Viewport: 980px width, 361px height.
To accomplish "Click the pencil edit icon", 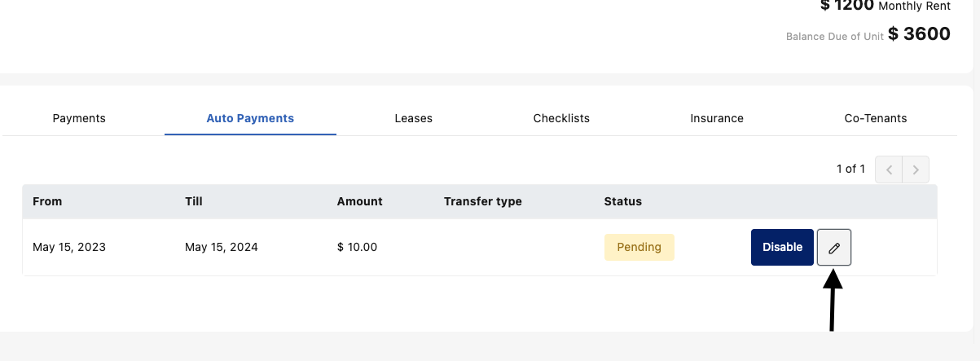I will point(833,248).
